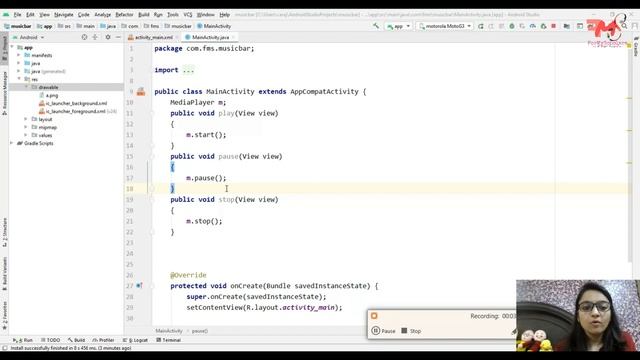Click the Rerun app icon in toolbar

coord(481,26)
